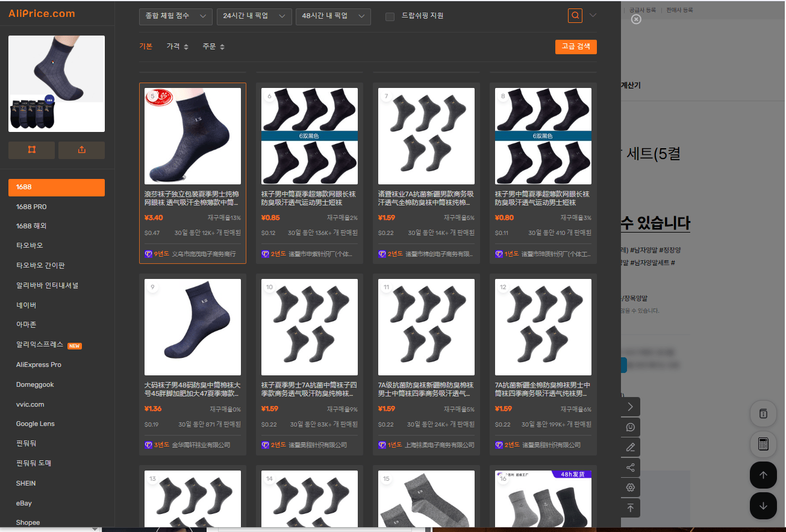786x532 pixels.
Task: Open product thumbnail numbered 9
Action: coord(193,327)
